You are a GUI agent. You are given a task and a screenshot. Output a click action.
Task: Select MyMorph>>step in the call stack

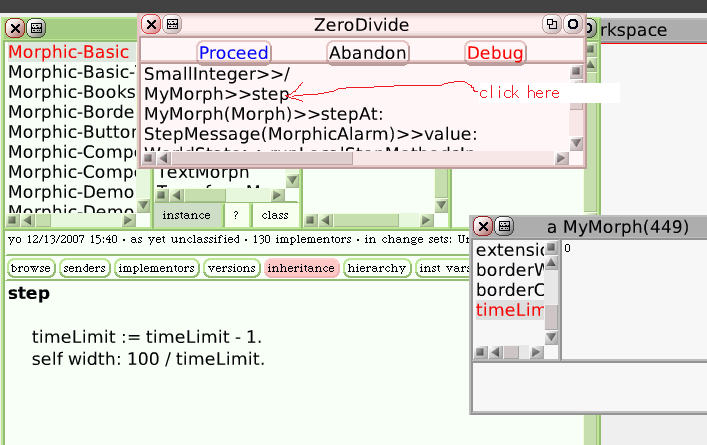point(216,94)
